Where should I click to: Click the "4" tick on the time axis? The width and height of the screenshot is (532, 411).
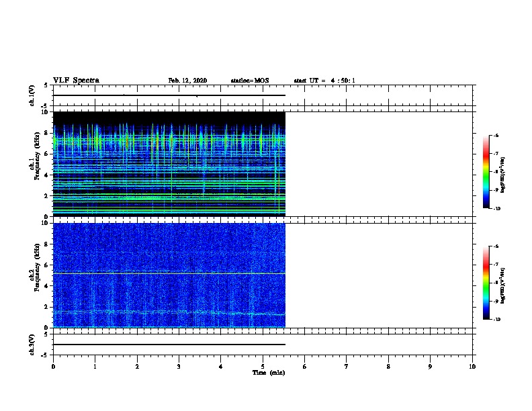point(221,367)
